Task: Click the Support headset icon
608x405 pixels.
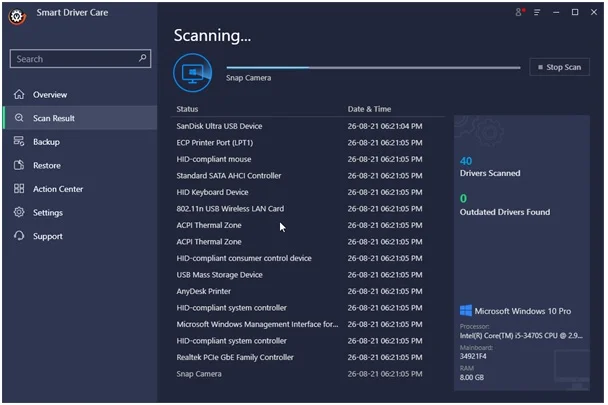Action: (19, 236)
